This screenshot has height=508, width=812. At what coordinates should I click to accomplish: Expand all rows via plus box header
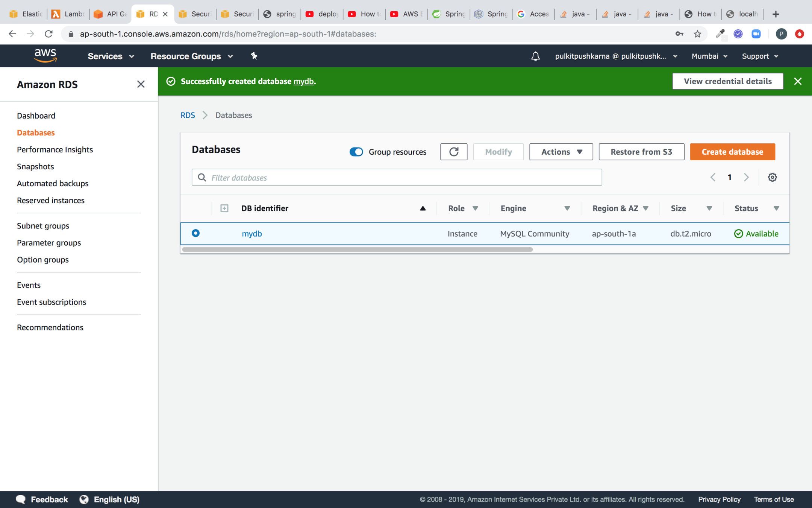click(x=224, y=208)
